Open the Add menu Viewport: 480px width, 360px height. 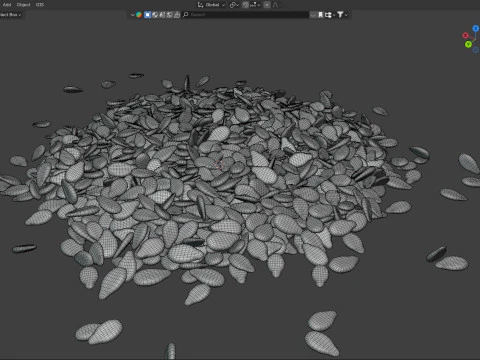click(x=7, y=5)
